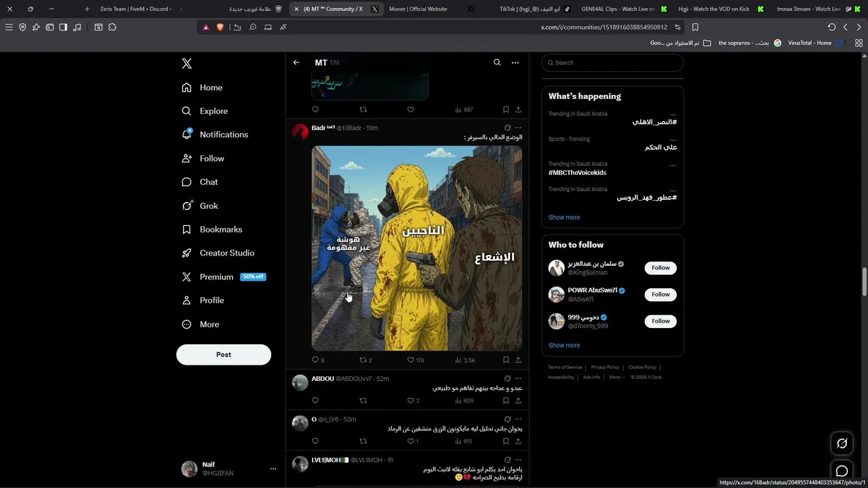
Task: Open Terms of Service link
Action: pos(565,367)
